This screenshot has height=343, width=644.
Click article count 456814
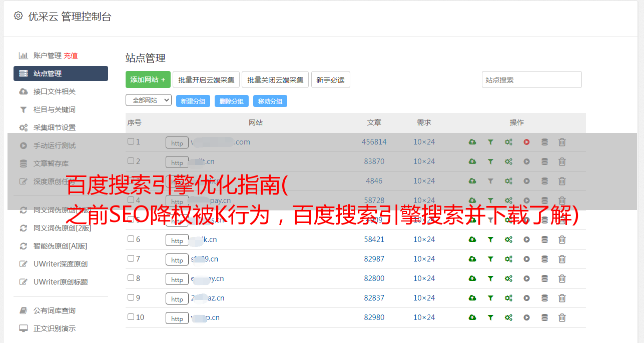[x=374, y=142]
